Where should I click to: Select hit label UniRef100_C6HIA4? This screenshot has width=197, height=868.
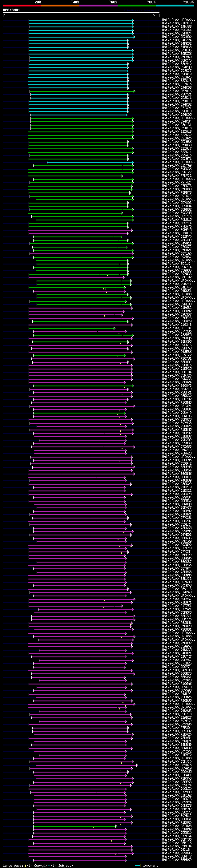tap(177, 372)
